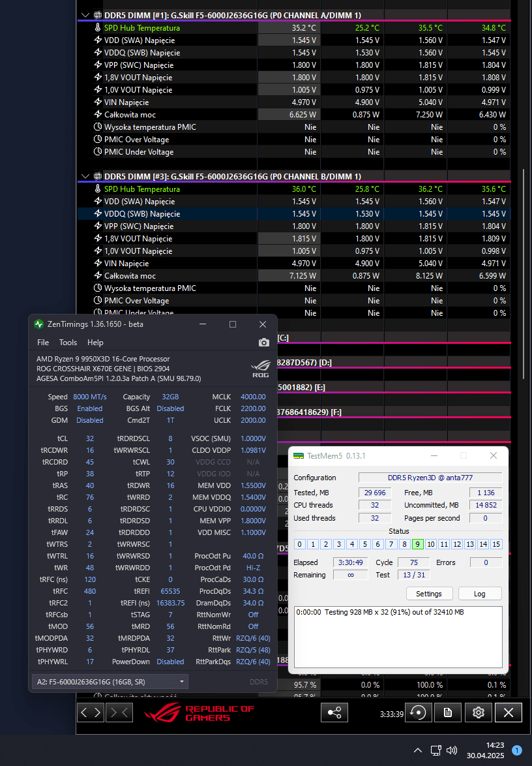Collapse the DDR5 DIMM [#3] sensor group
Viewport: 532px width, 766px height.
pos(85,176)
